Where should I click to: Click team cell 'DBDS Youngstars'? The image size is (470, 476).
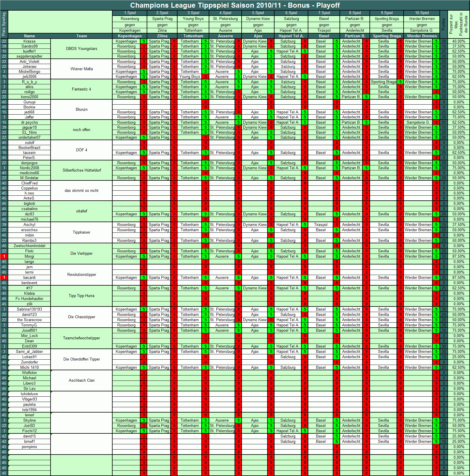click(x=81, y=49)
